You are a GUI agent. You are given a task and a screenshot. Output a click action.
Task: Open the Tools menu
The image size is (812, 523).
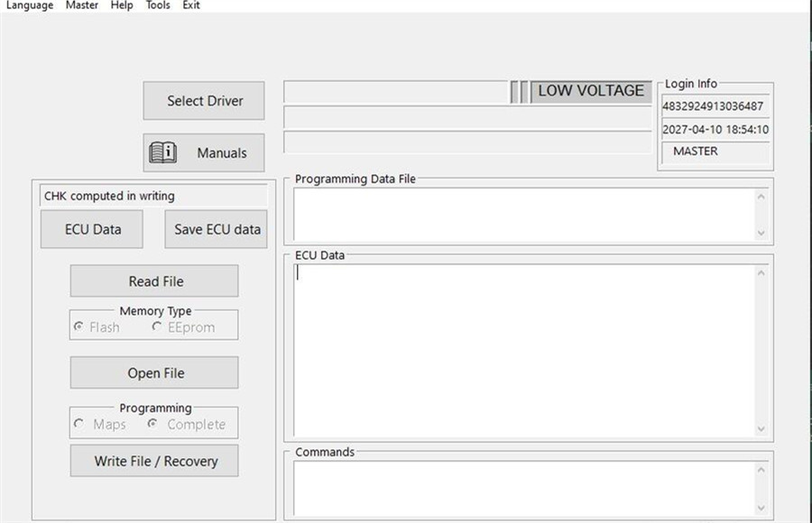158,5
